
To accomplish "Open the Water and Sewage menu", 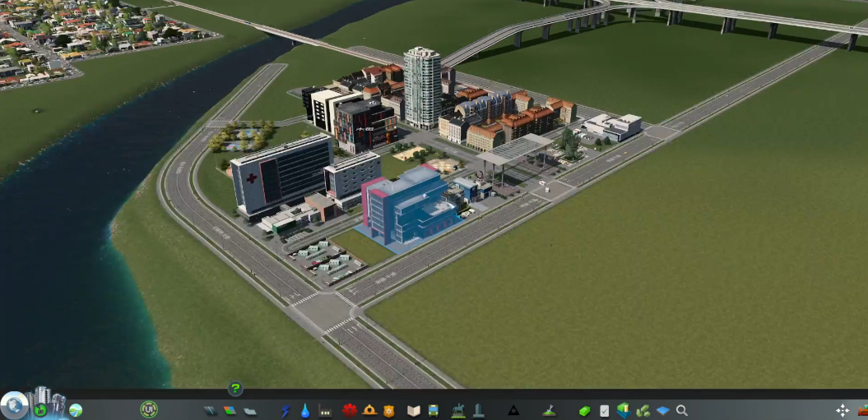I will click(x=305, y=411).
